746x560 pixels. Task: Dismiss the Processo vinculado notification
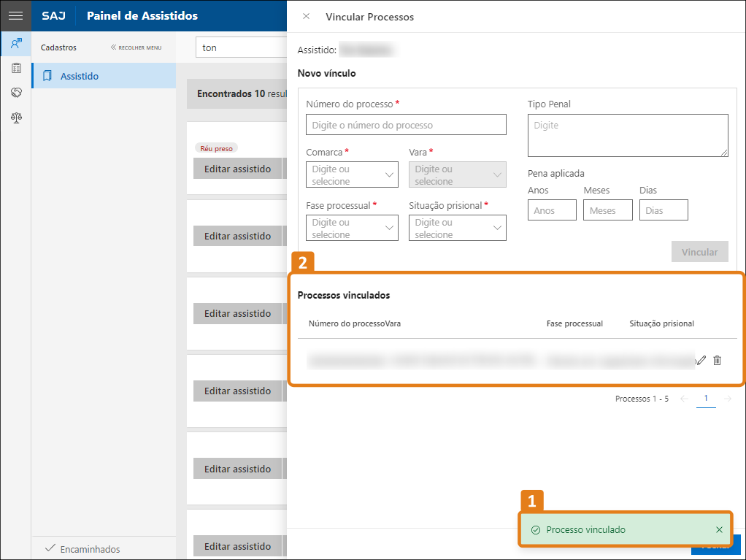point(719,529)
